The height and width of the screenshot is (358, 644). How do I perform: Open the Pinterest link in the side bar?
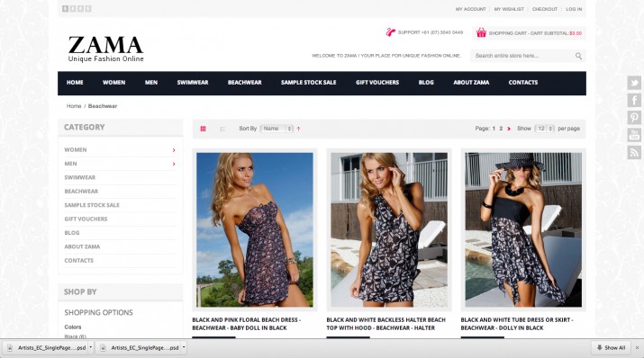634,118
